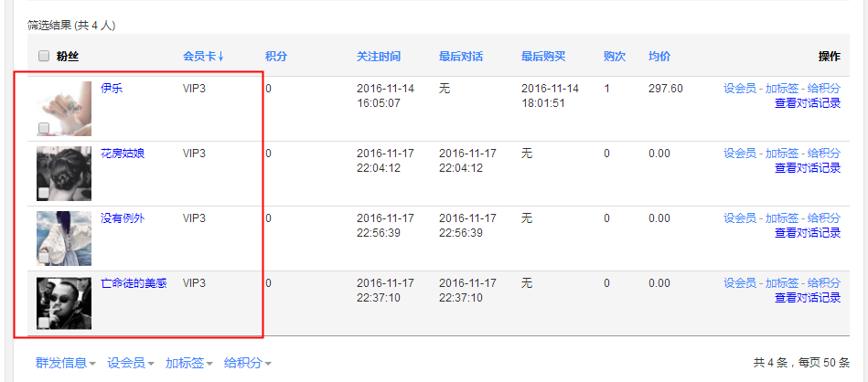Toggle the select-all 粉丝 checkbox
This screenshot has height=382, width=868.
click(x=44, y=57)
